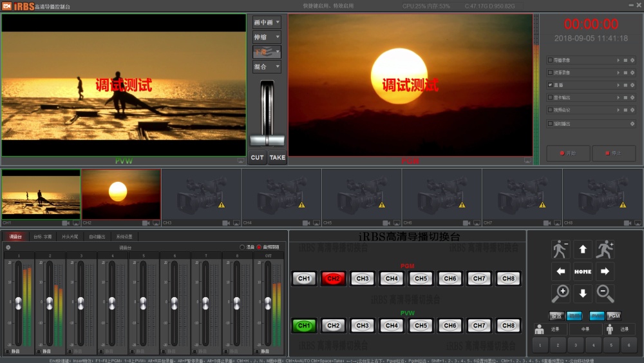This screenshot has width=644, height=363.
Task: Click the PTZ move-down arrow icon
Action: 582,293
